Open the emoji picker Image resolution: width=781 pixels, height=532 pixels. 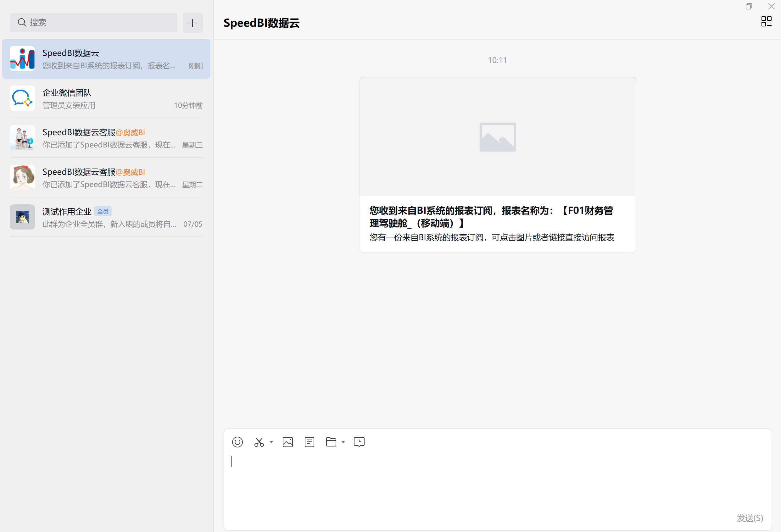pyautogui.click(x=237, y=442)
